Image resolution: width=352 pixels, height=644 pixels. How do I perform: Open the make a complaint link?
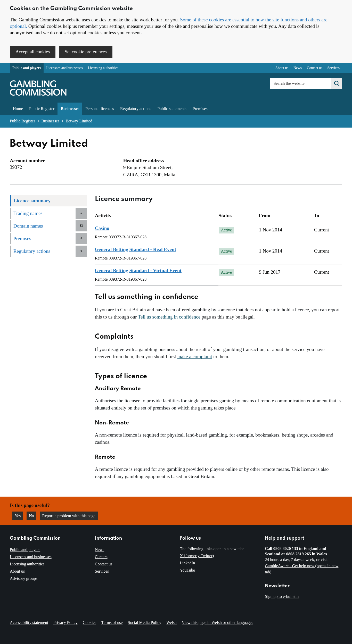click(x=195, y=357)
